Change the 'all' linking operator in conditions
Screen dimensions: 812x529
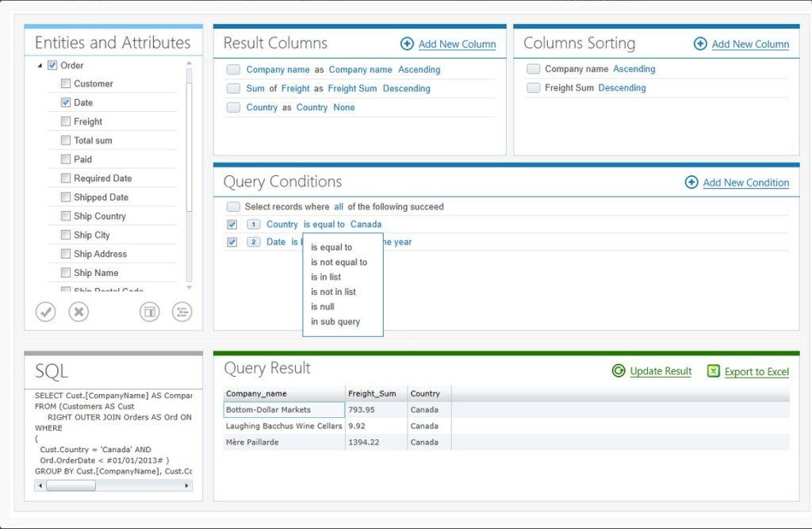[339, 207]
